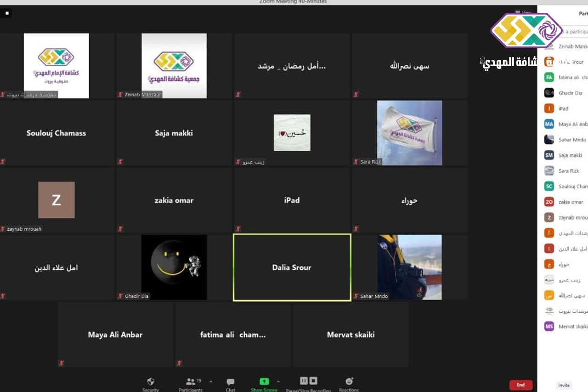Viewport: 588px width, 392px height.
Task: Select Ghadir Dia in the participants list
Action: point(570,93)
